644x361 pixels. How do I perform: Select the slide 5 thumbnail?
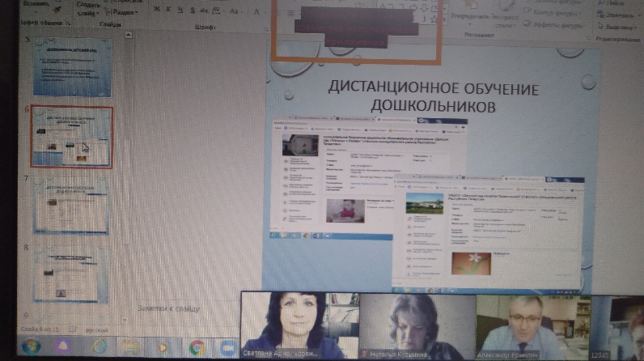click(x=71, y=68)
